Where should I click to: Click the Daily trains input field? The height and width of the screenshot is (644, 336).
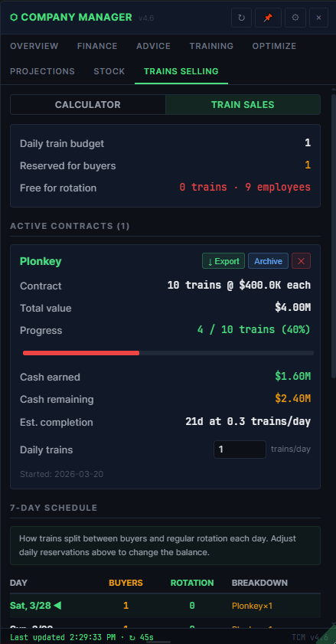point(240,449)
